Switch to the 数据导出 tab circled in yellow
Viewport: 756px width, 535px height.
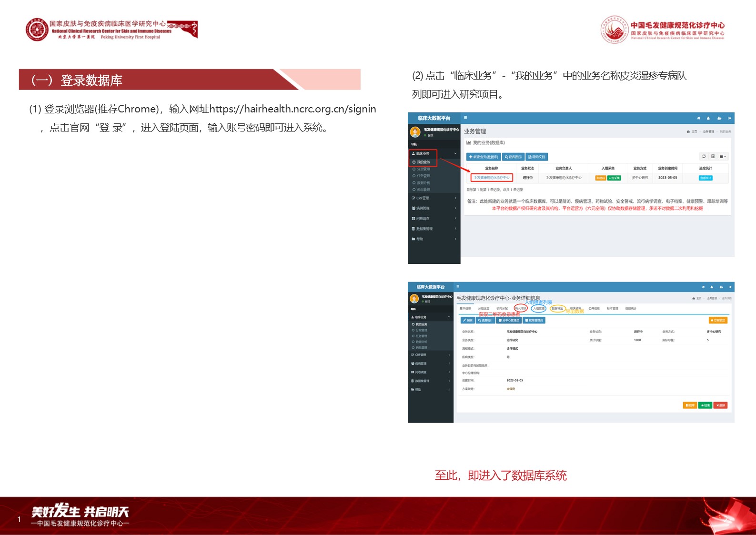[x=557, y=308]
